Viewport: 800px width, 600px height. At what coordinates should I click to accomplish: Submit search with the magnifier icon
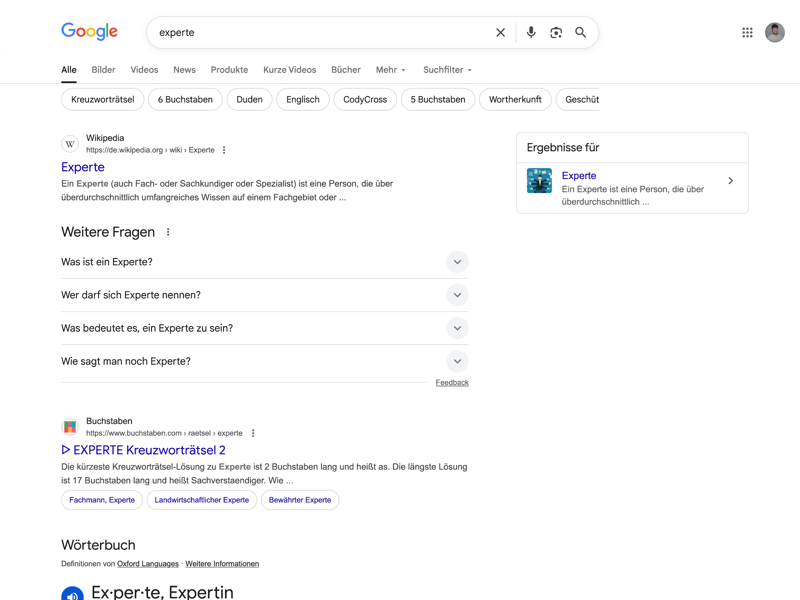tap(581, 33)
